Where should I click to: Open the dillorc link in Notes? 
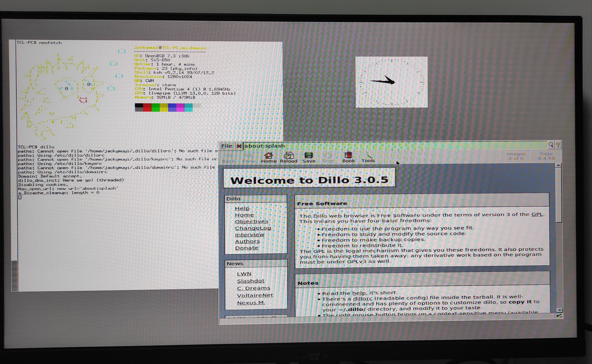coord(363,298)
